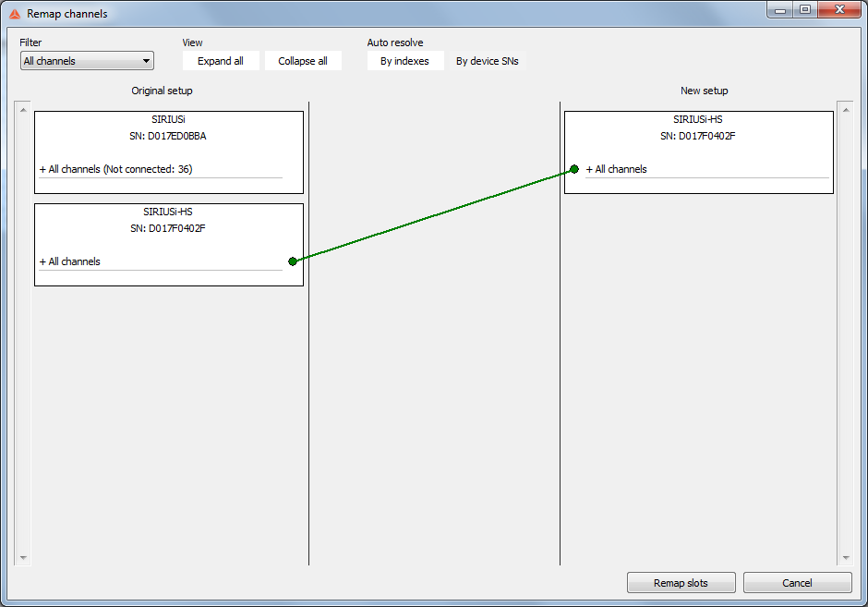Screen dimensions: 868x607
Task: Click the Expand all button
Action: coord(221,61)
